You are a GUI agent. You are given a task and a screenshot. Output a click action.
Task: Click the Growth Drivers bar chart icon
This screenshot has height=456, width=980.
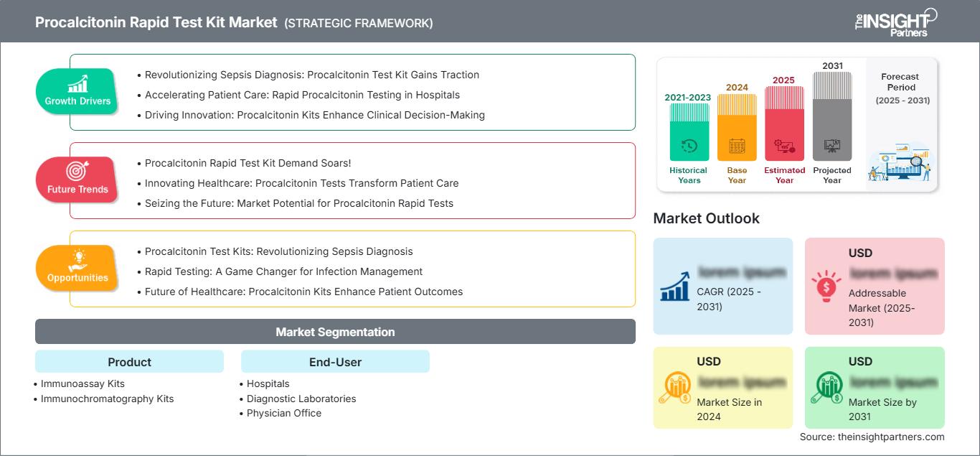pyautogui.click(x=77, y=83)
